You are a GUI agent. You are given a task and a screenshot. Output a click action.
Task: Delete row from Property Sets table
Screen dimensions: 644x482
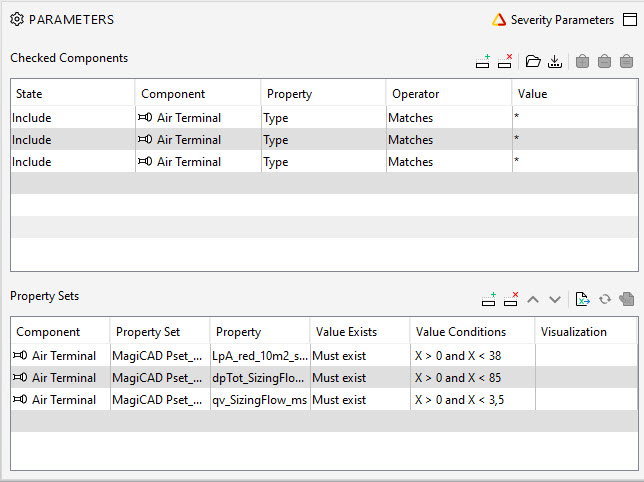[x=511, y=299]
